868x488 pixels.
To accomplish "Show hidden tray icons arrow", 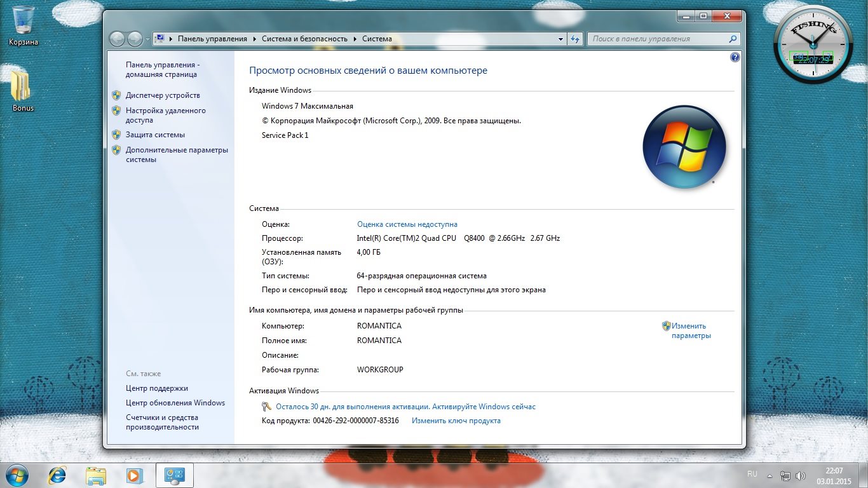I will 770,475.
